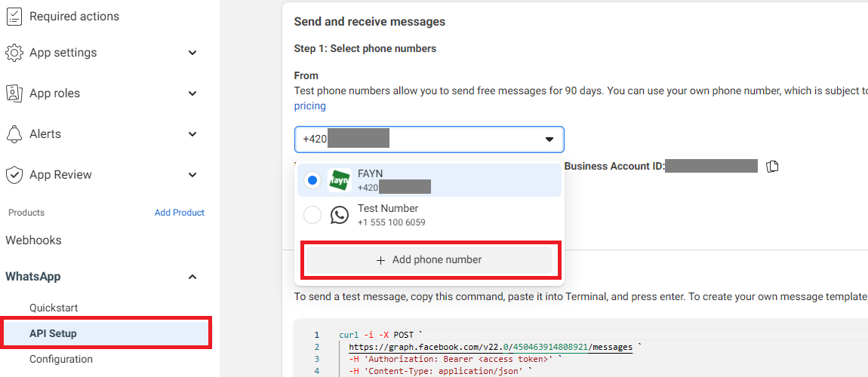This screenshot has height=377, width=868.
Task: Click the App roles person badge icon
Action: [14, 93]
